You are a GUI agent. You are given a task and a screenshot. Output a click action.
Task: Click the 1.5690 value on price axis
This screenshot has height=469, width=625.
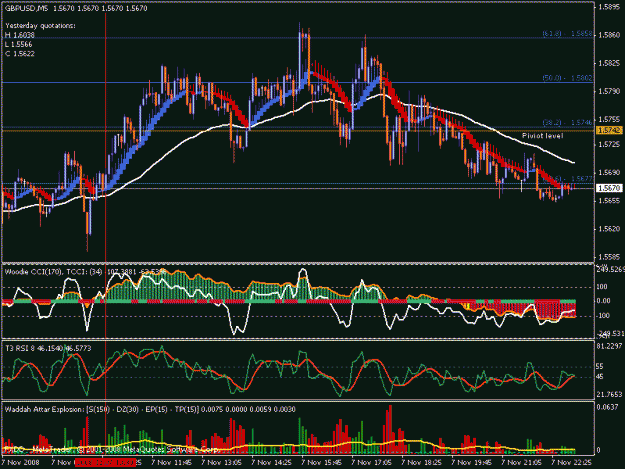click(x=609, y=173)
